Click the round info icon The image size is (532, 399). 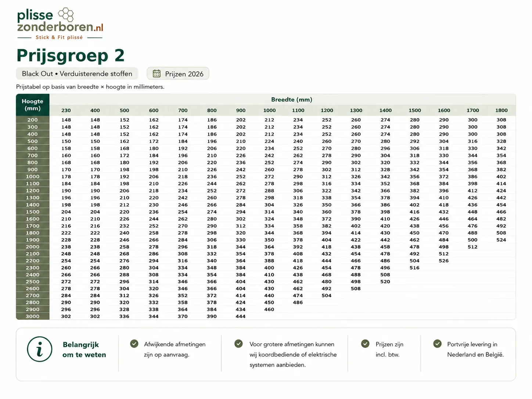39,349
